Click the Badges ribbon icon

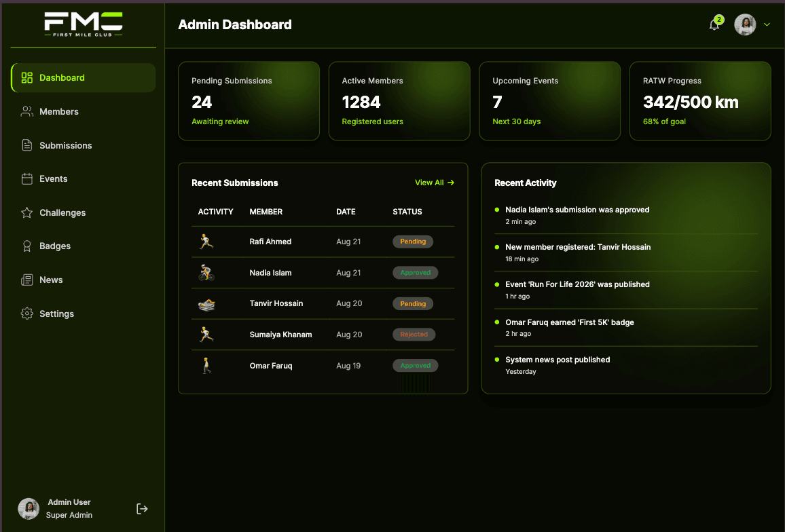tap(27, 246)
